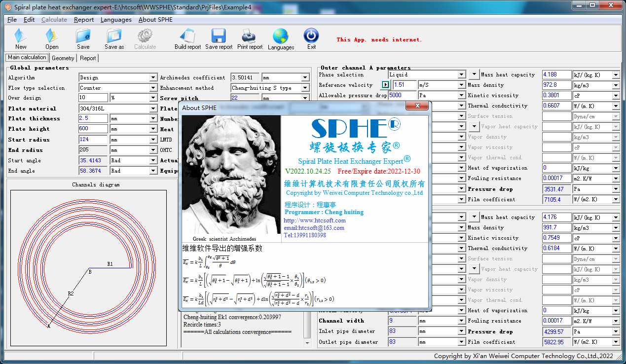Open the File menu
The height and width of the screenshot is (364, 626).
(12, 20)
